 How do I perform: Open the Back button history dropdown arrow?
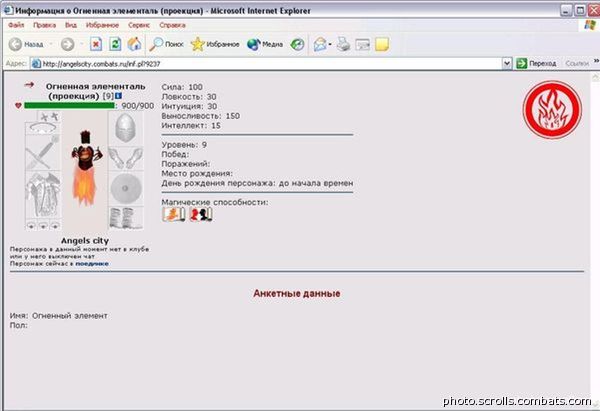pyautogui.click(x=51, y=44)
